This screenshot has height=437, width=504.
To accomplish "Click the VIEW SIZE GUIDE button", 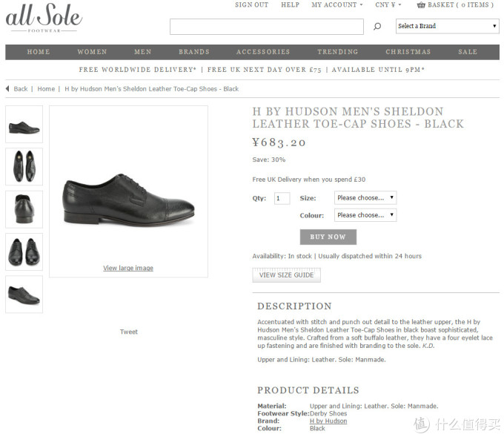I will (286, 275).
